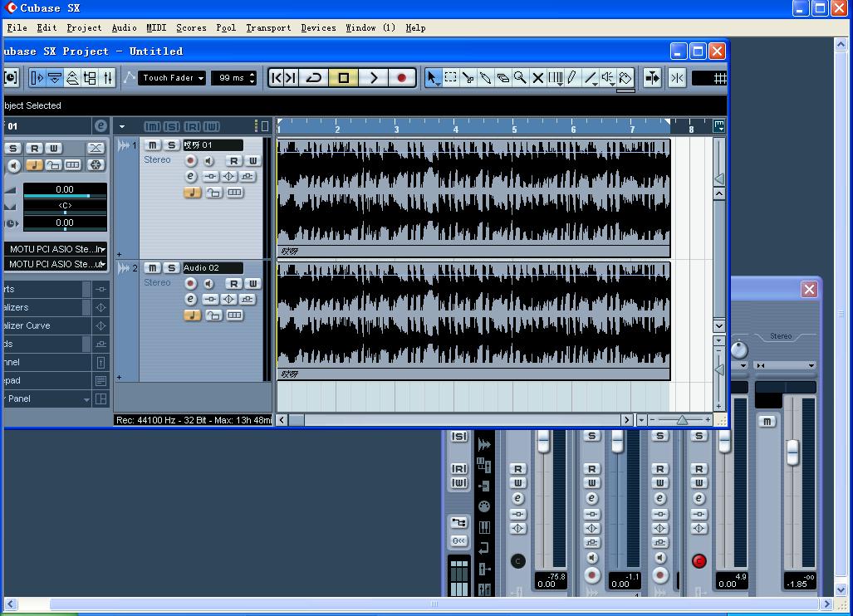Toggle the Show Overview icon

(72, 78)
